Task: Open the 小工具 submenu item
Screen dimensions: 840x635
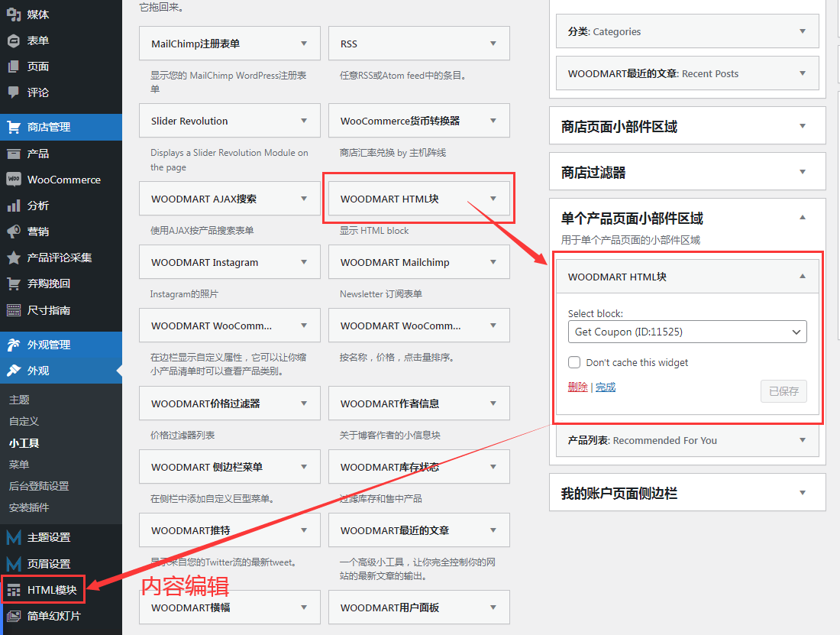Action: (x=24, y=443)
